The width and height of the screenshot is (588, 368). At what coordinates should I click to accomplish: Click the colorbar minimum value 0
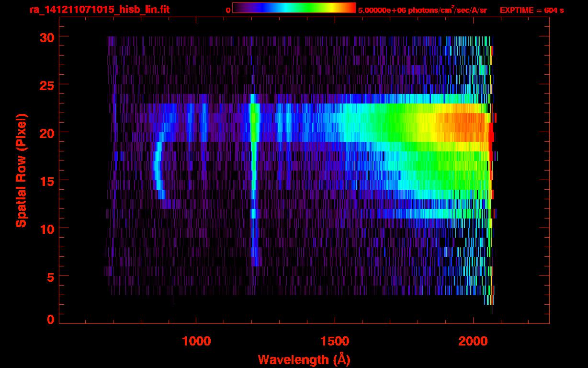(x=228, y=10)
